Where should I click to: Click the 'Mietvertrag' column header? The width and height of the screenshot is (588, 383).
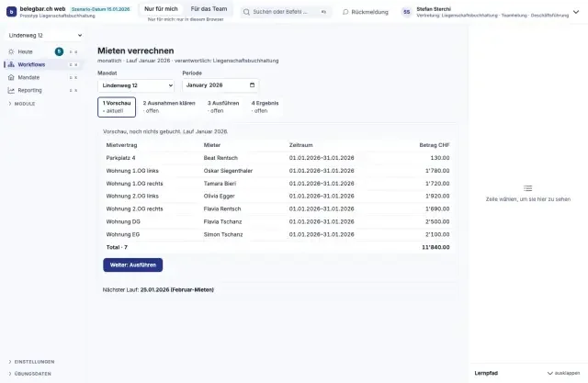(121, 145)
